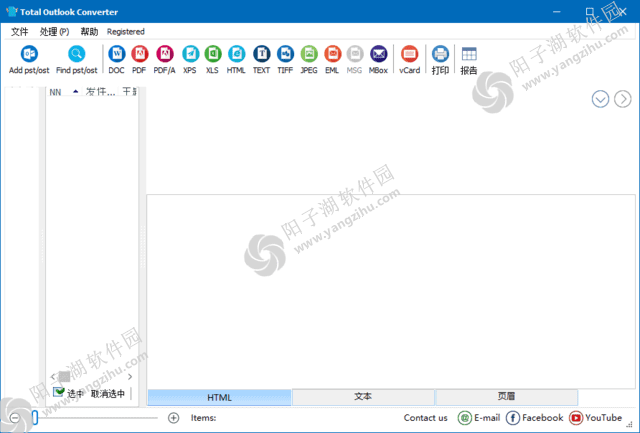Open the YouTube channel link
Viewport: 640px width, 433px height.
tap(596, 417)
